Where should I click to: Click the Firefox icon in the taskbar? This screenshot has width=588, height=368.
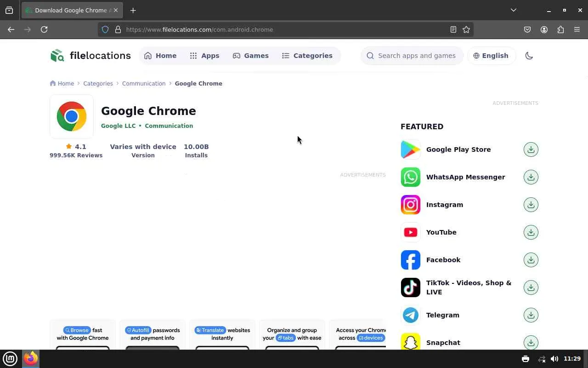pos(31,359)
